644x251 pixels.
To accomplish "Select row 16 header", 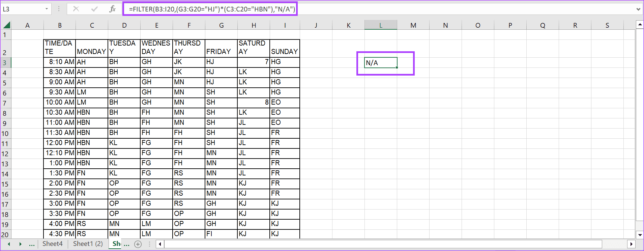I will [5, 194].
